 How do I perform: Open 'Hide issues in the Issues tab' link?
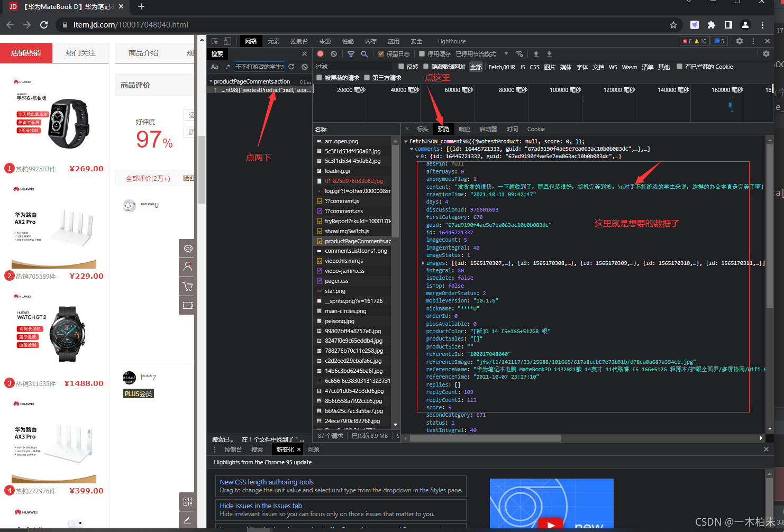[261, 506]
